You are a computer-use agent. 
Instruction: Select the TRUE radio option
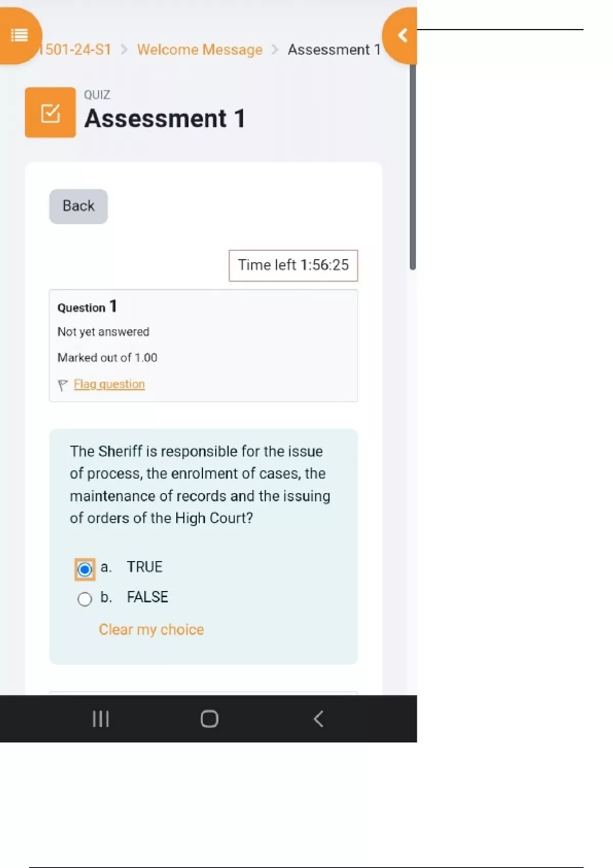click(x=85, y=569)
